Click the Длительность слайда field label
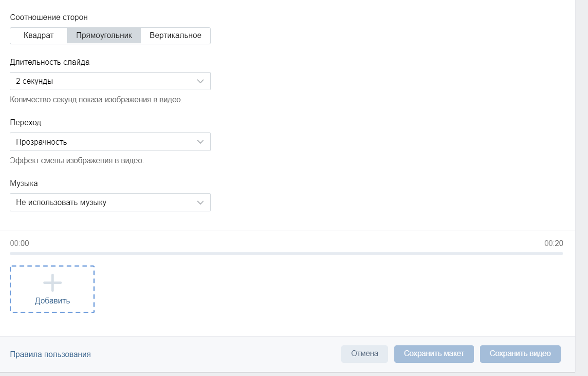 point(50,62)
